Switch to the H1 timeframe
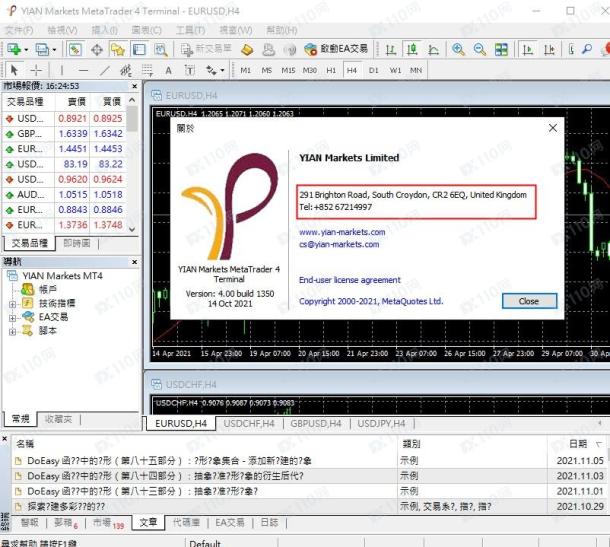Screen dimensions: 610x547 point(331,70)
